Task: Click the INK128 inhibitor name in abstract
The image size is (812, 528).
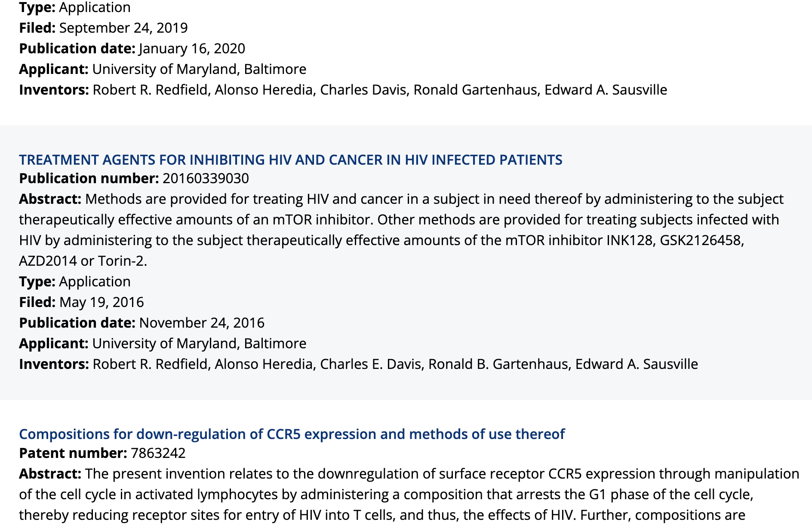Action: point(629,240)
